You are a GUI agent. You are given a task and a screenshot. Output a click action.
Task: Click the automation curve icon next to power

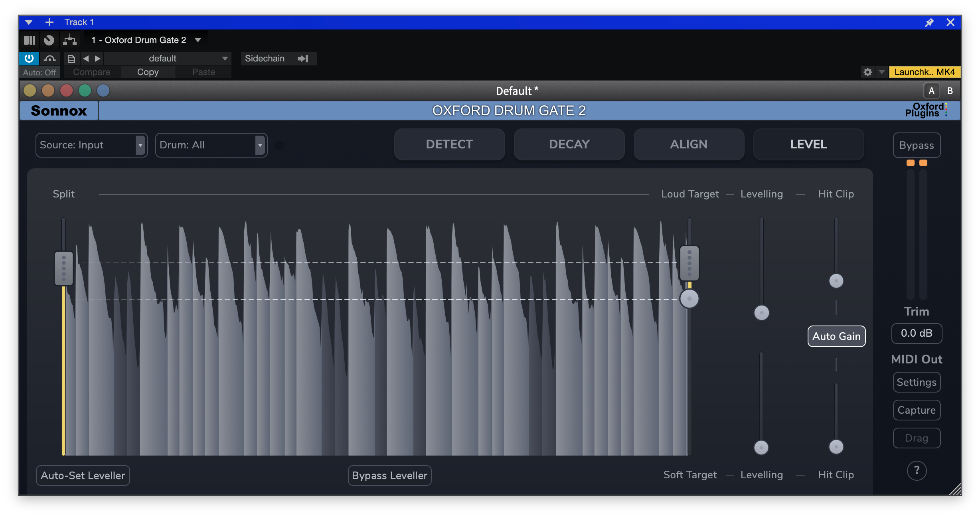pos(50,59)
